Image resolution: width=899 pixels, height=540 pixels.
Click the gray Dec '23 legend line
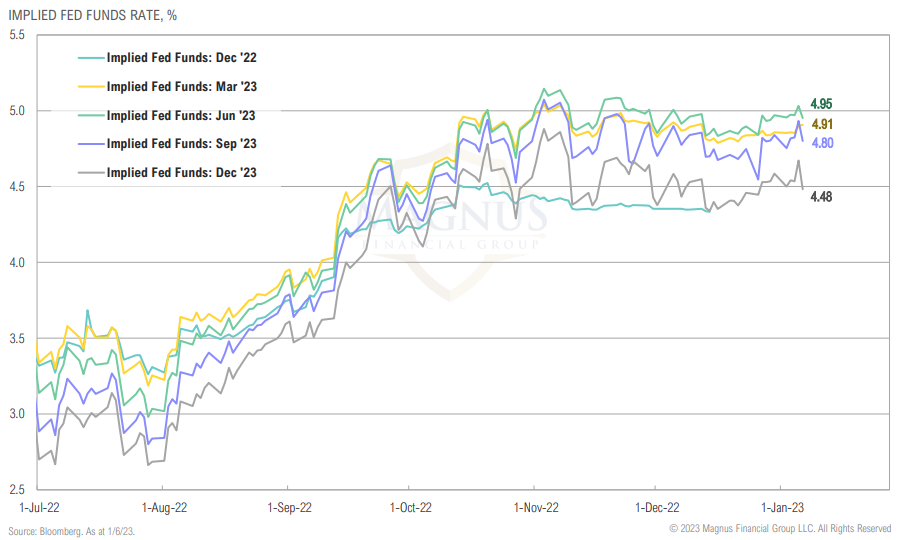(89, 172)
